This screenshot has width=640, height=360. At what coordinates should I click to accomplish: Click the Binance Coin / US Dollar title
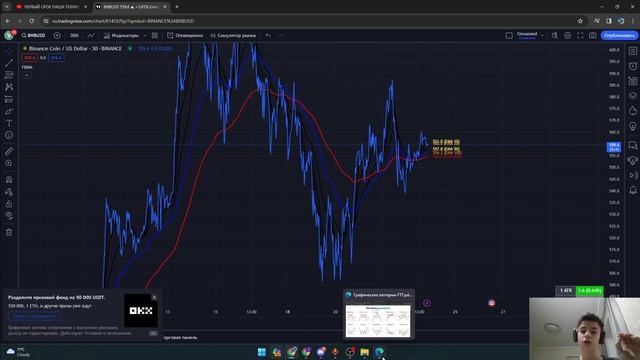point(75,49)
